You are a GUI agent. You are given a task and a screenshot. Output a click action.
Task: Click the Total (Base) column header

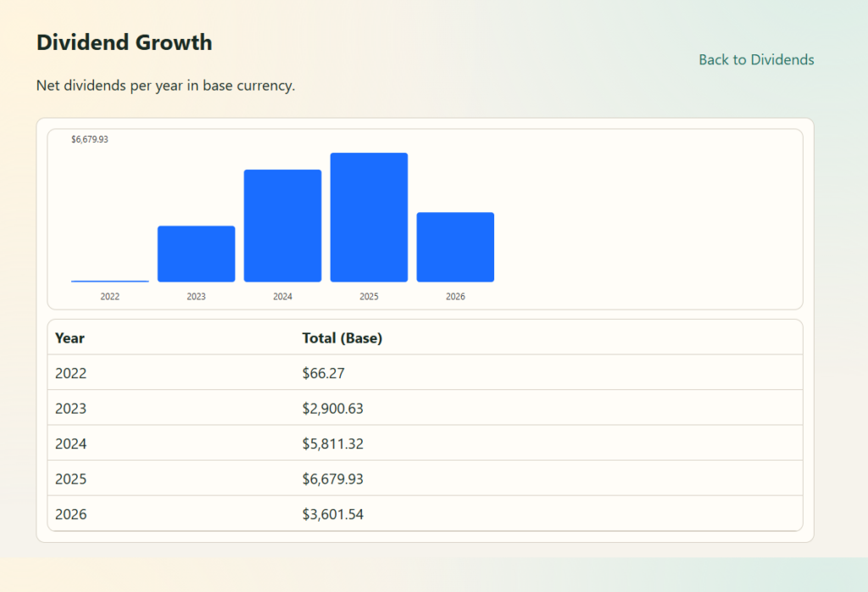[x=342, y=338]
